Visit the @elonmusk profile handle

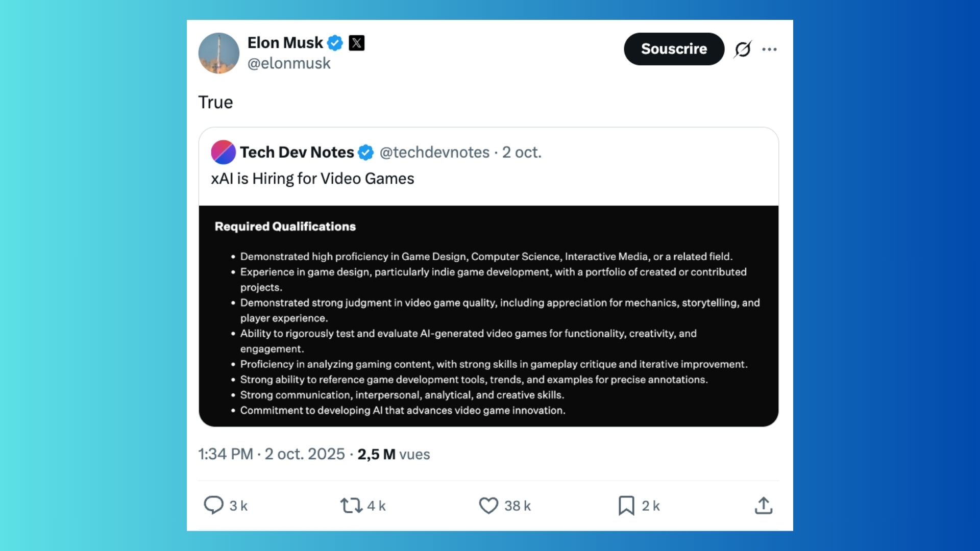point(289,63)
